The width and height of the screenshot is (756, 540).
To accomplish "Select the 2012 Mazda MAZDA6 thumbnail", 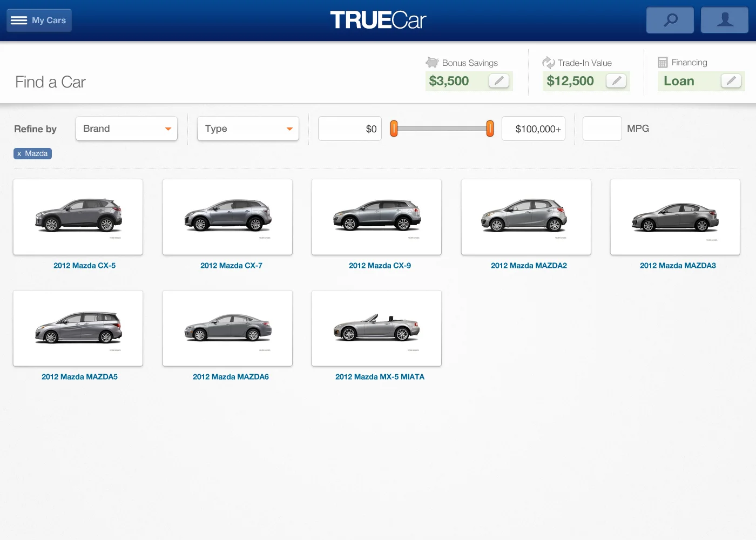I will (227, 328).
